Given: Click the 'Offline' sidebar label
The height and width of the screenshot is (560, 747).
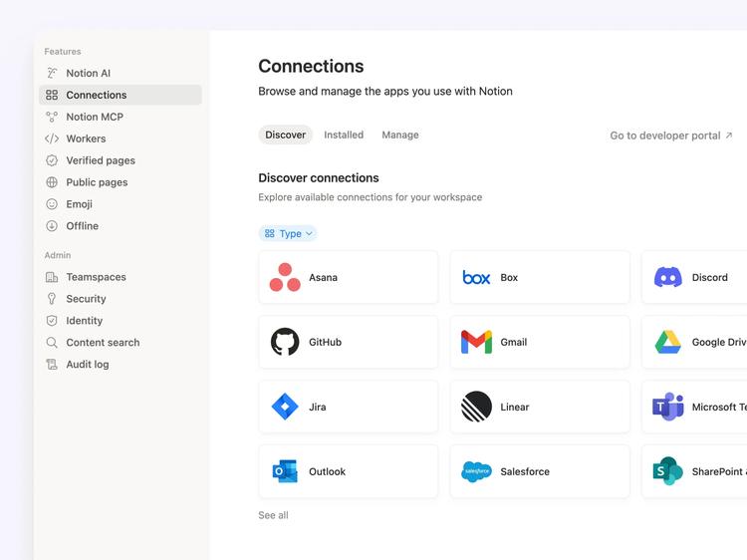Looking at the screenshot, I should [83, 226].
